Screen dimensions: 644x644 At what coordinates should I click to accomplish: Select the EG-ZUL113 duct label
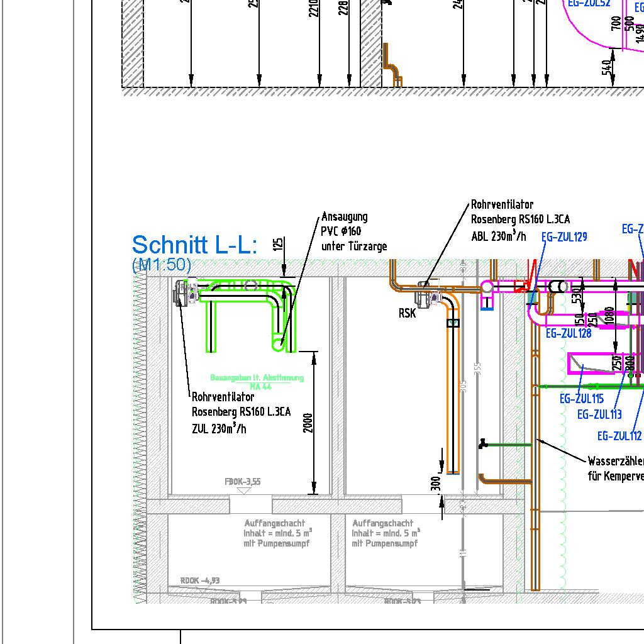(x=599, y=414)
